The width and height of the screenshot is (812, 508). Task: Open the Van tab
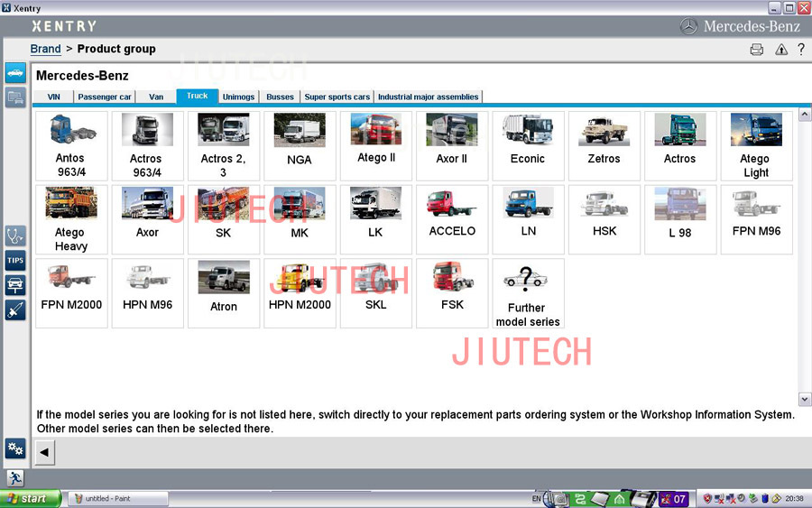[156, 97]
